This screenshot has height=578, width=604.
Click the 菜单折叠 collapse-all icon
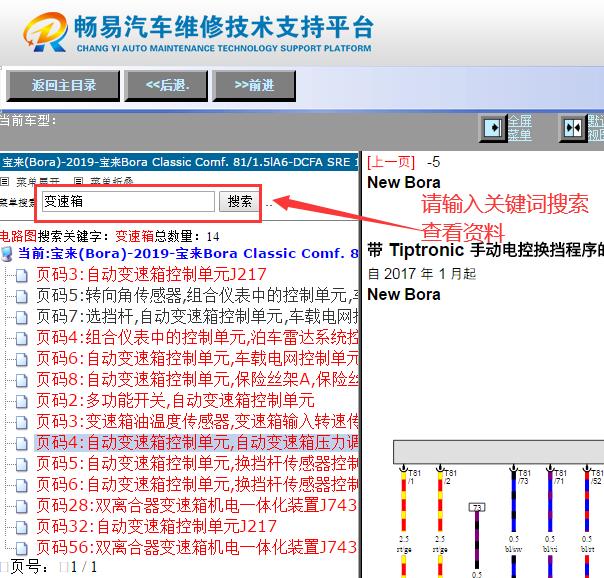pyautogui.click(x=78, y=181)
